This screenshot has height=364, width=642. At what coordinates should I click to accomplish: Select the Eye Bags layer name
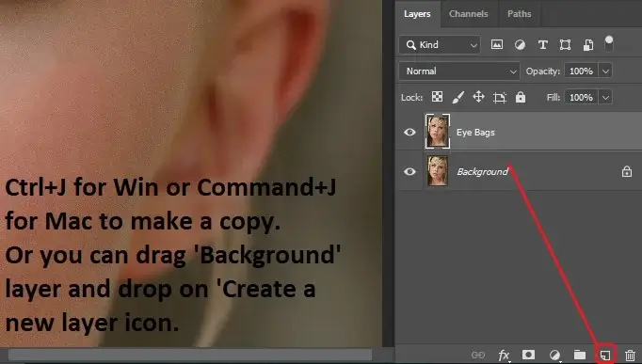475,133
